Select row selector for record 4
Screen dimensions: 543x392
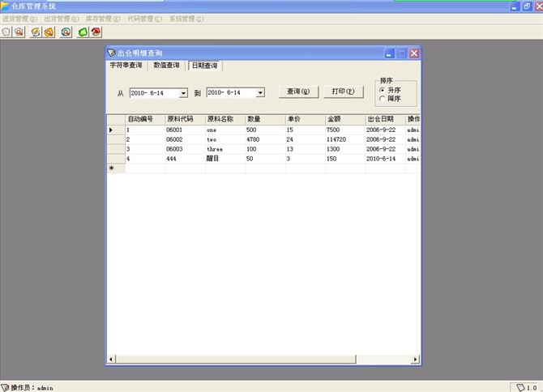[116, 159]
